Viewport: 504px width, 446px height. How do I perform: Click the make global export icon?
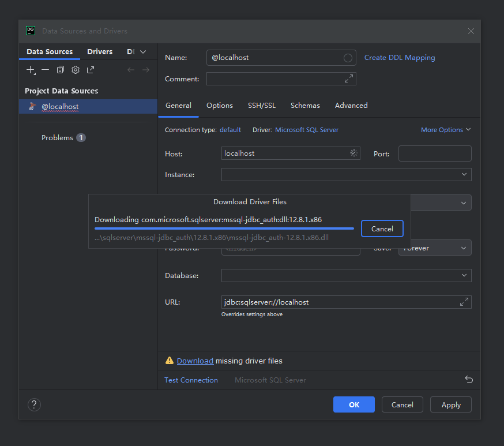91,70
